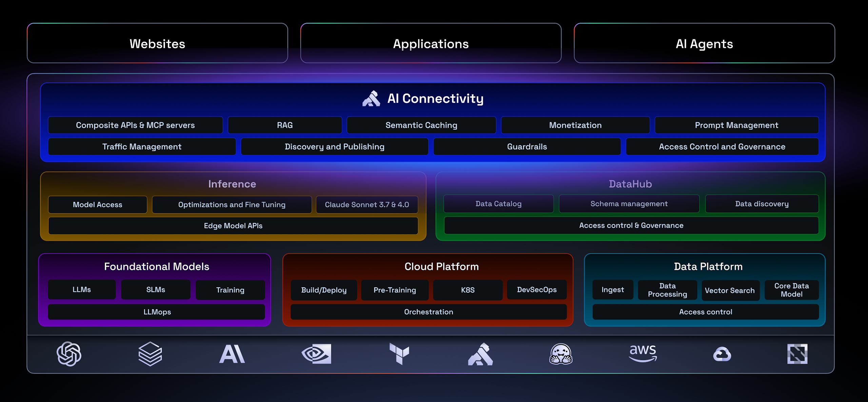Image resolution: width=868 pixels, height=402 pixels.
Task: Click the LLMops bar
Action: [x=157, y=312]
